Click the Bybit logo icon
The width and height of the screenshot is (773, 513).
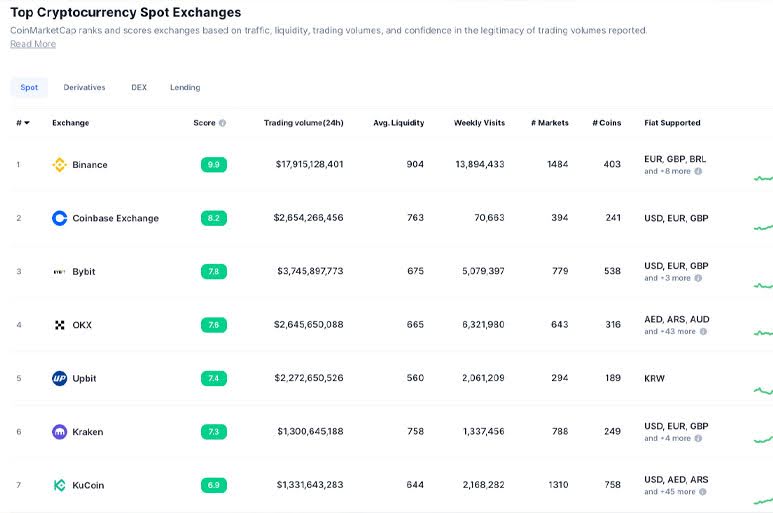tap(59, 272)
